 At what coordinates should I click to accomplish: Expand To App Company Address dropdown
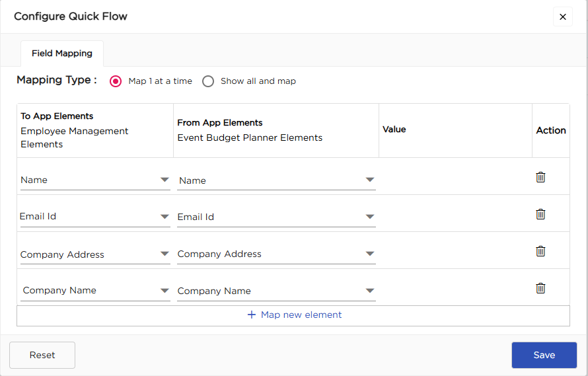[95, 254]
